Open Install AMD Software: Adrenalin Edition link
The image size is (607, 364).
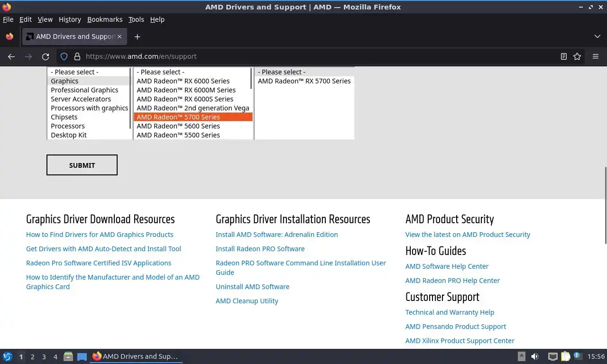[x=277, y=235]
